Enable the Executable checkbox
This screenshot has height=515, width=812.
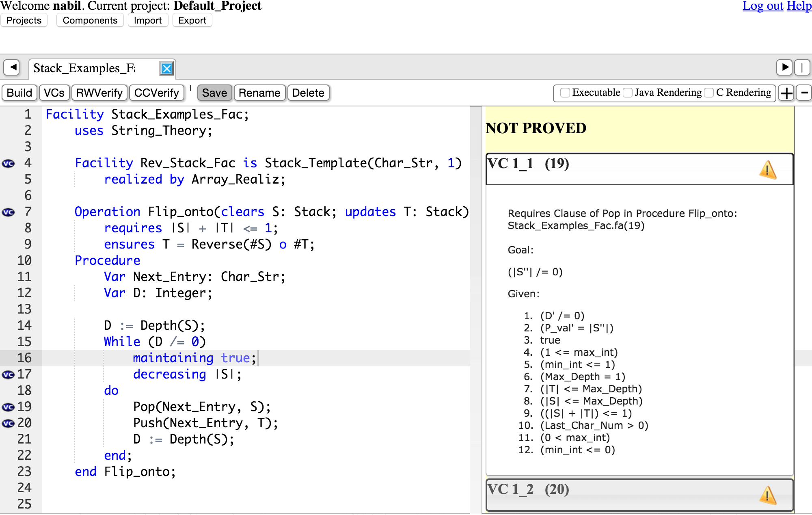(565, 93)
